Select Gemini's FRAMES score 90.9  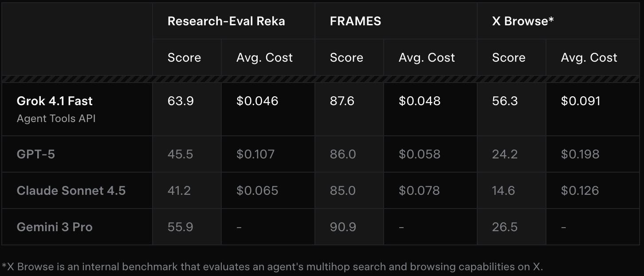pos(343,227)
